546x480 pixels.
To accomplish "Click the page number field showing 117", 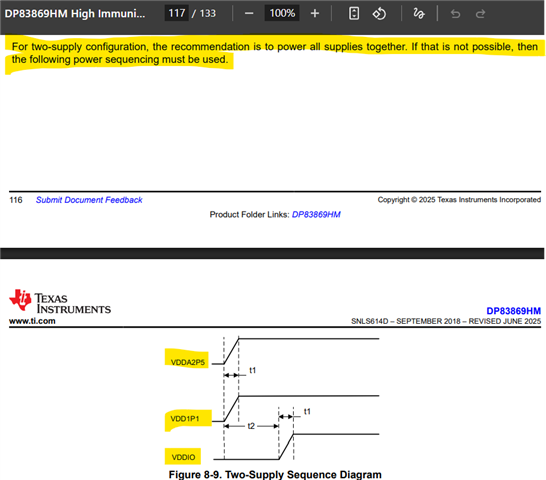I will pos(177,13).
